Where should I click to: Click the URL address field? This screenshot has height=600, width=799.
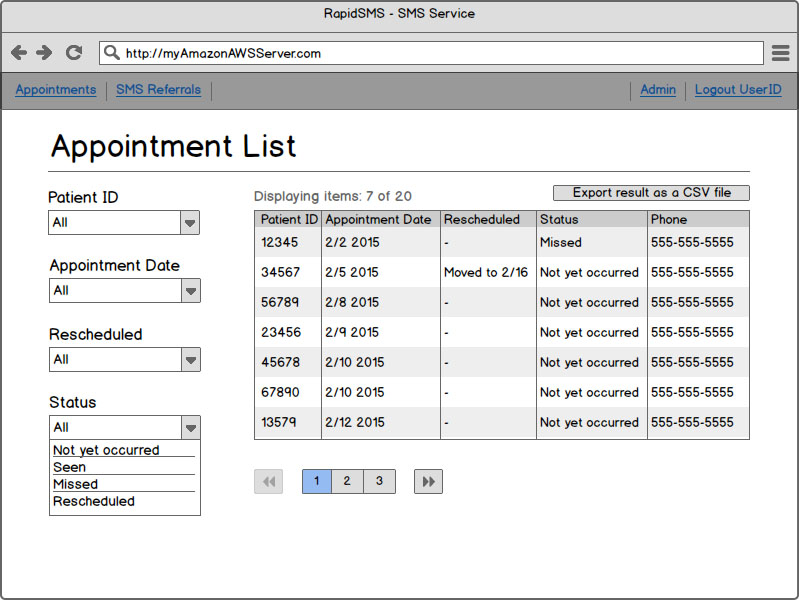pyautogui.click(x=431, y=53)
